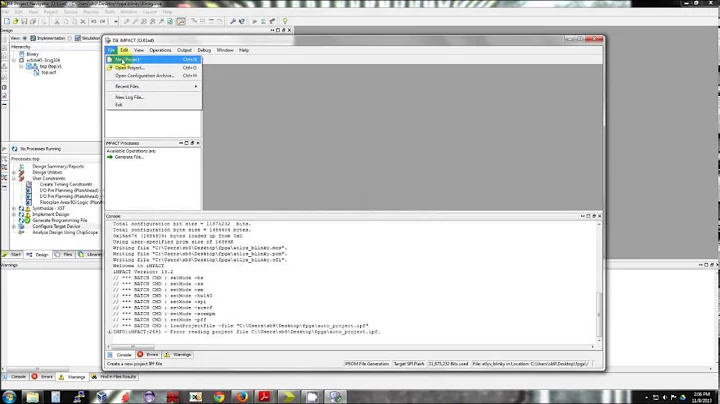Choose Open Project from File menu
Image resolution: width=720 pixels, height=404 pixels.
153,67
